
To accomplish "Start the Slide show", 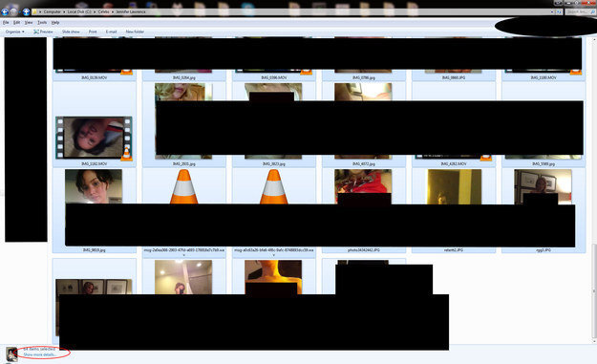I will 71,32.
